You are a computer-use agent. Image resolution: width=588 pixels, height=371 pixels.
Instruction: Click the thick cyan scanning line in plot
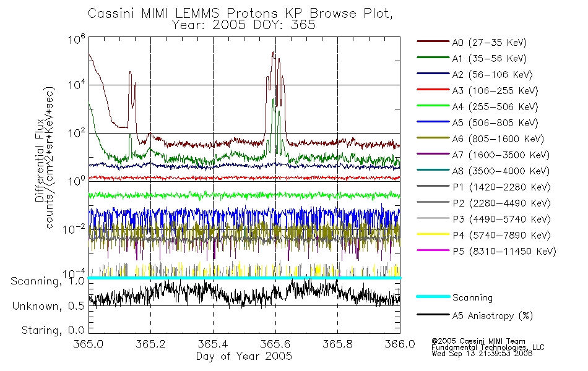click(x=244, y=278)
